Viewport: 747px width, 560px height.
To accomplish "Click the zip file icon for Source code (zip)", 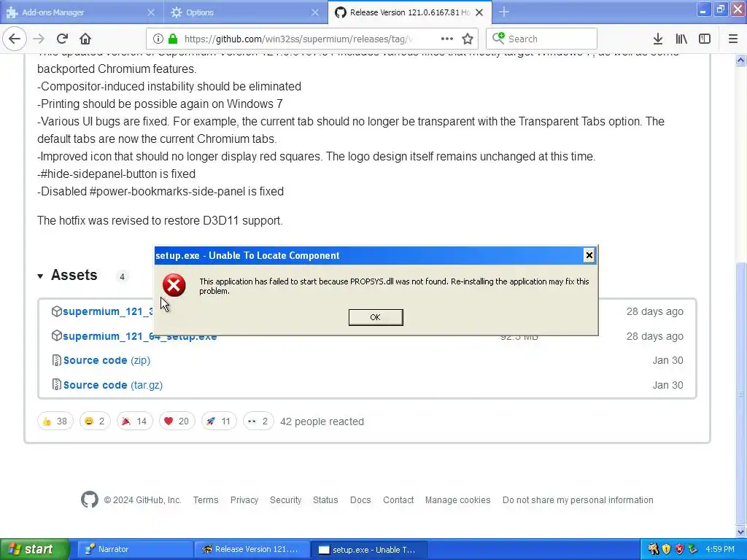I will tap(57, 360).
